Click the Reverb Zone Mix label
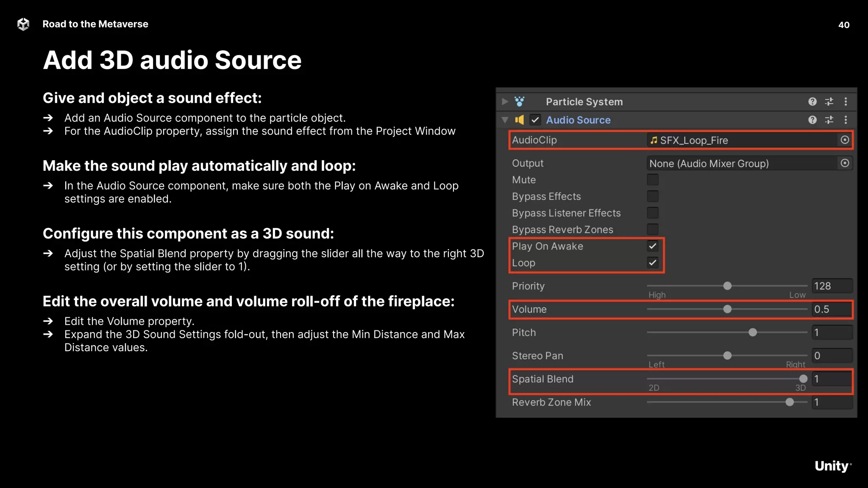The height and width of the screenshot is (488, 868). [x=551, y=402]
